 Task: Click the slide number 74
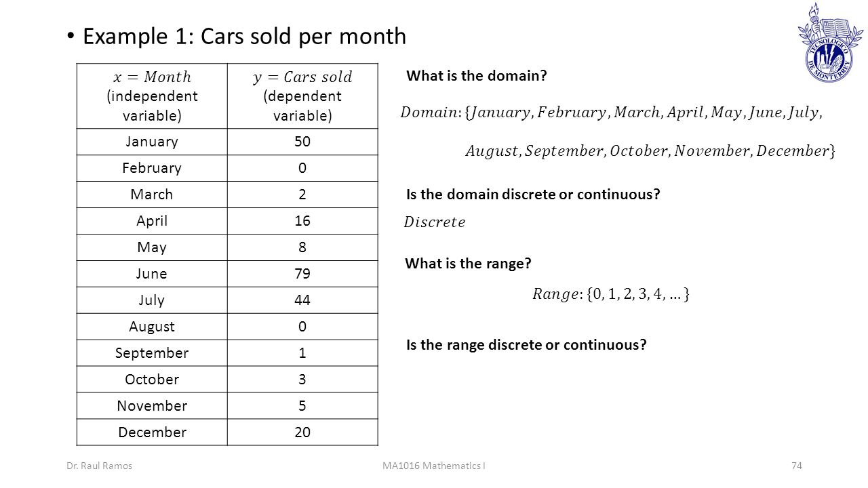(797, 466)
